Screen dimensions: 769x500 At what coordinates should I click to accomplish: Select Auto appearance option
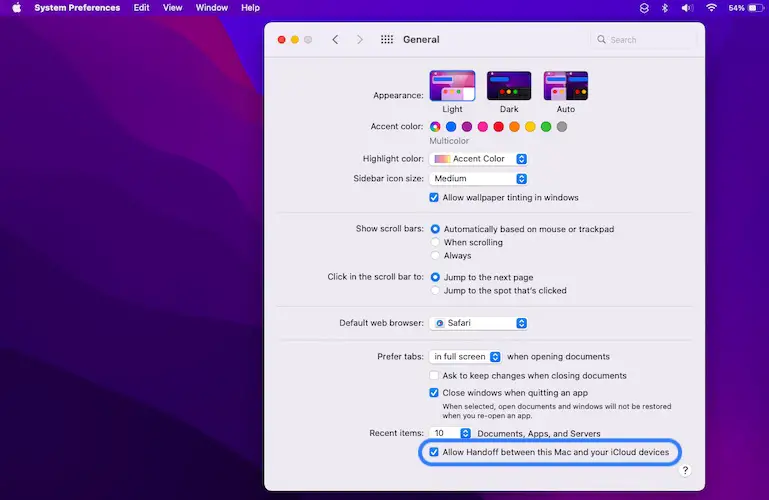tap(565, 86)
